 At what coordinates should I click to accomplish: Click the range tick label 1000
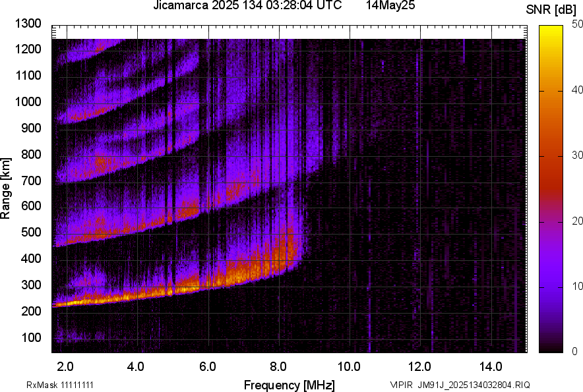(28, 102)
